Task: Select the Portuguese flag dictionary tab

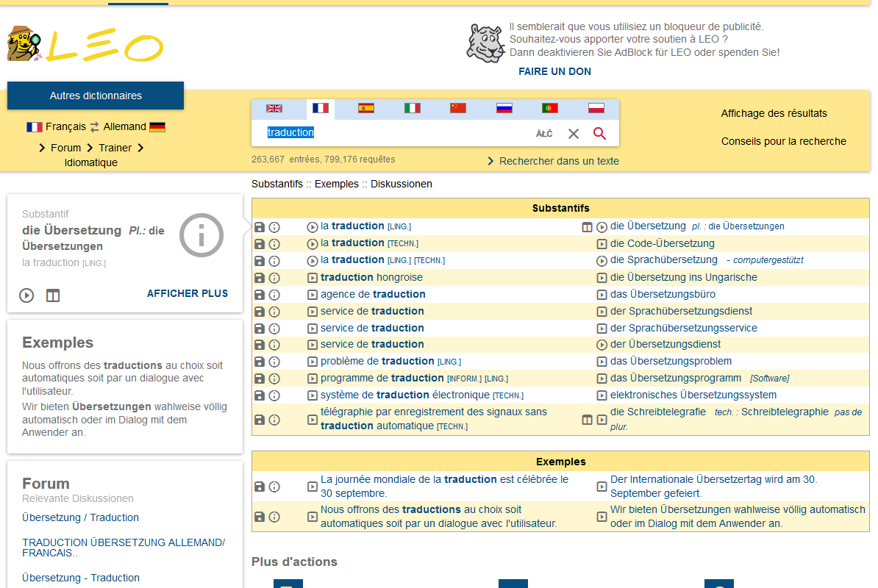Action: [x=550, y=109]
